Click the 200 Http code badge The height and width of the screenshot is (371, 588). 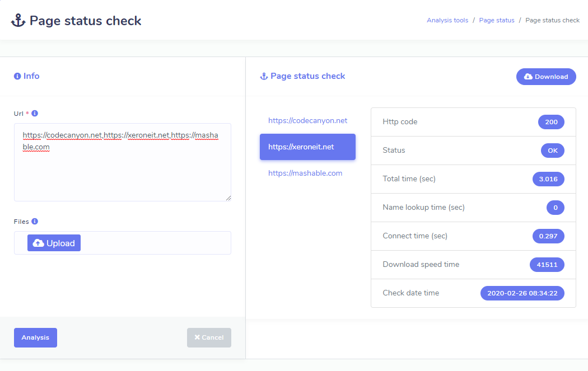pyautogui.click(x=550, y=122)
